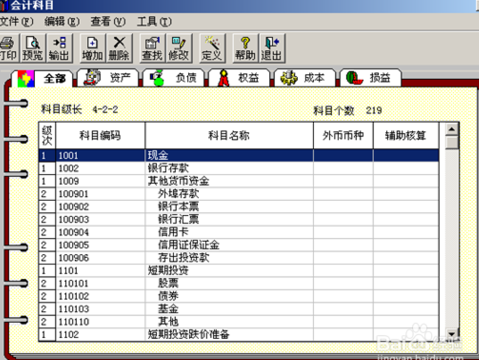This screenshot has width=479, height=360.
Task: Switch to the 全部 tab
Action: [43, 79]
